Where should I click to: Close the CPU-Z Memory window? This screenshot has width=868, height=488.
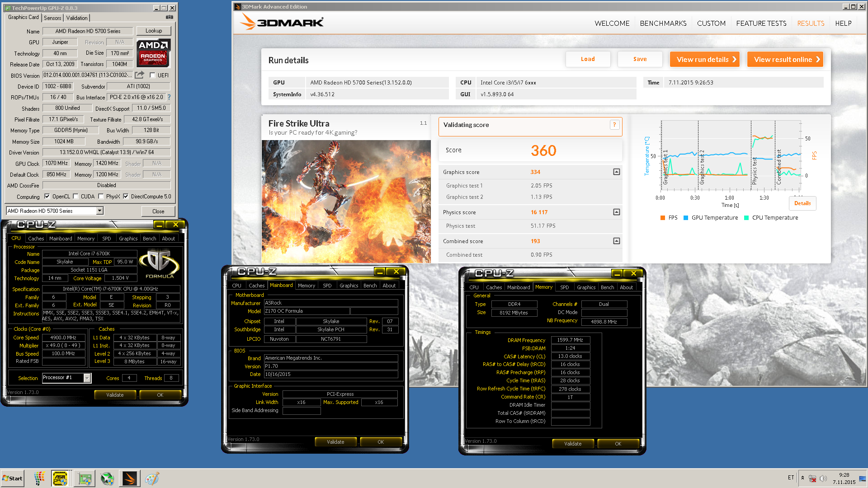pos(633,273)
